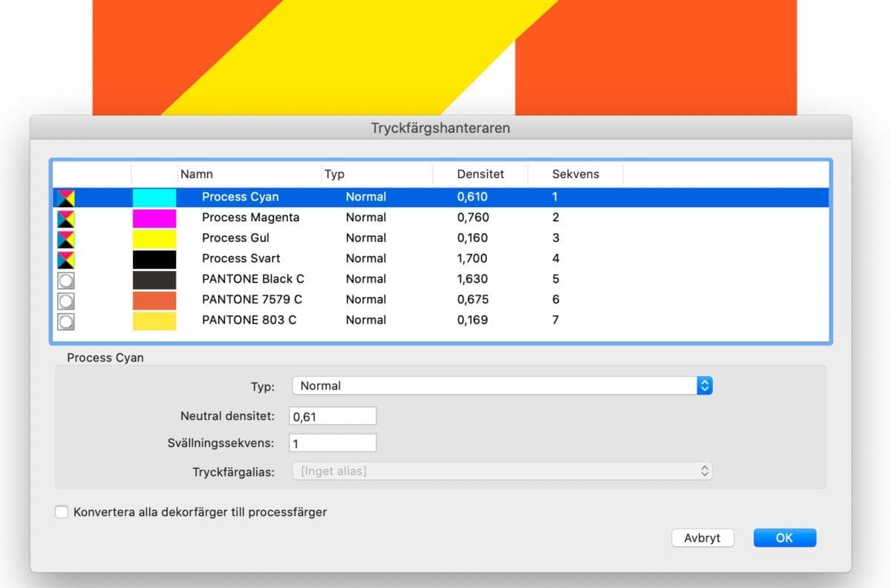Click the Svällningssekvens input field
The width and height of the screenshot is (891, 588).
point(333,443)
